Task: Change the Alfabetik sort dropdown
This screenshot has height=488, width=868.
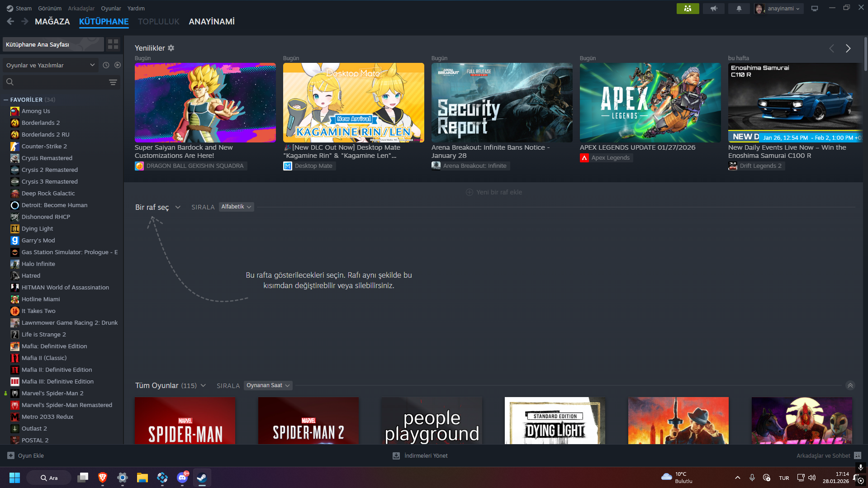Action: coord(236,207)
